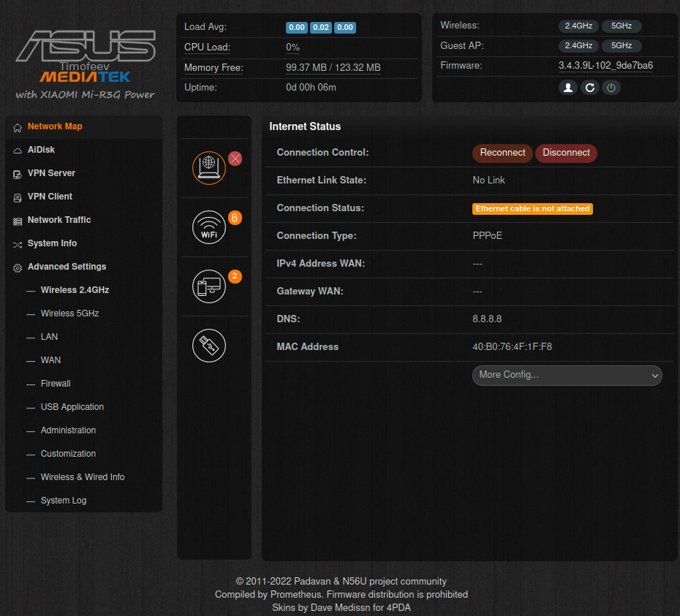680x616 pixels.
Task: Click memory value 99.37 MB / 123.32 MB
Action: pos(333,68)
